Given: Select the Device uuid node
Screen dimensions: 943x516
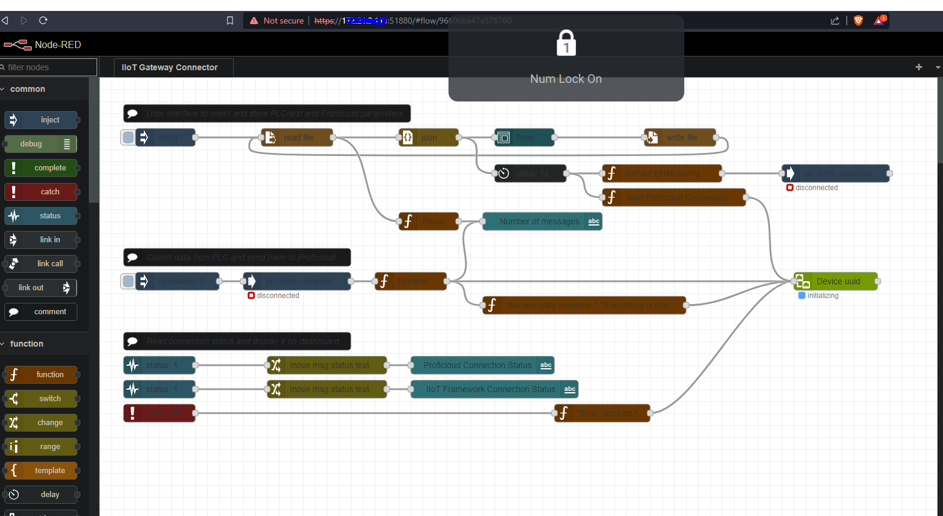Looking at the screenshot, I should (836, 282).
